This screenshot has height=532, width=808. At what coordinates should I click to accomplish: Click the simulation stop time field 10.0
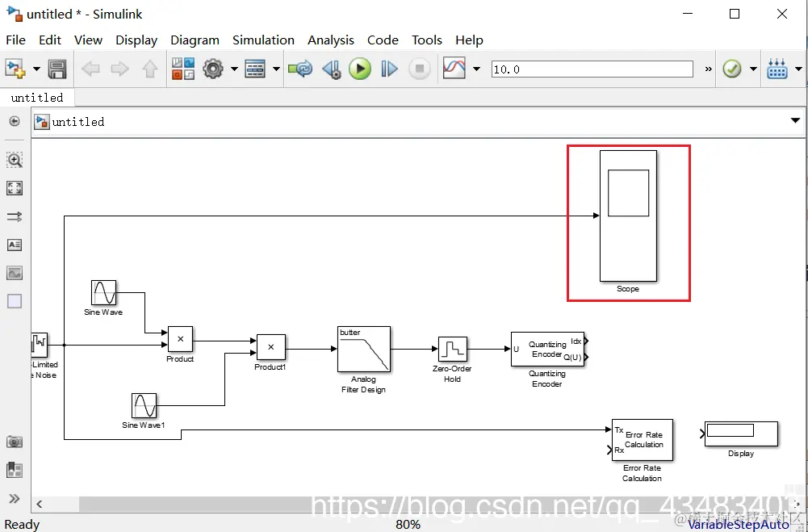tap(592, 69)
